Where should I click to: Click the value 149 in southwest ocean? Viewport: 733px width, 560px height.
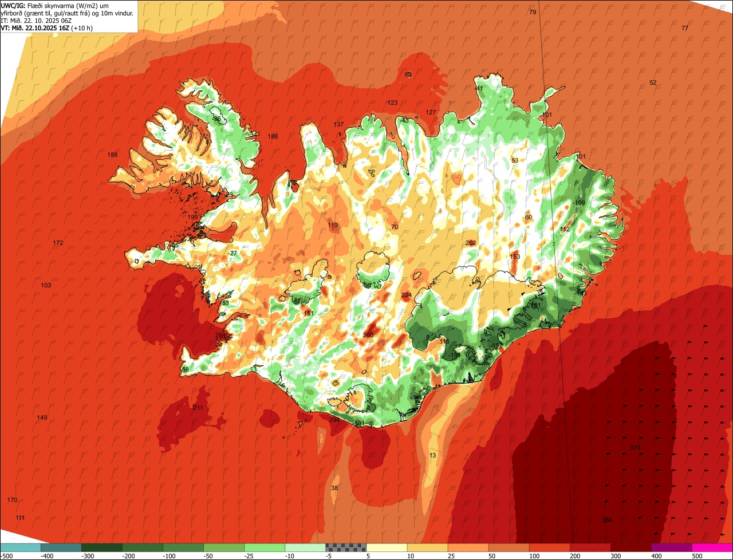click(42, 417)
